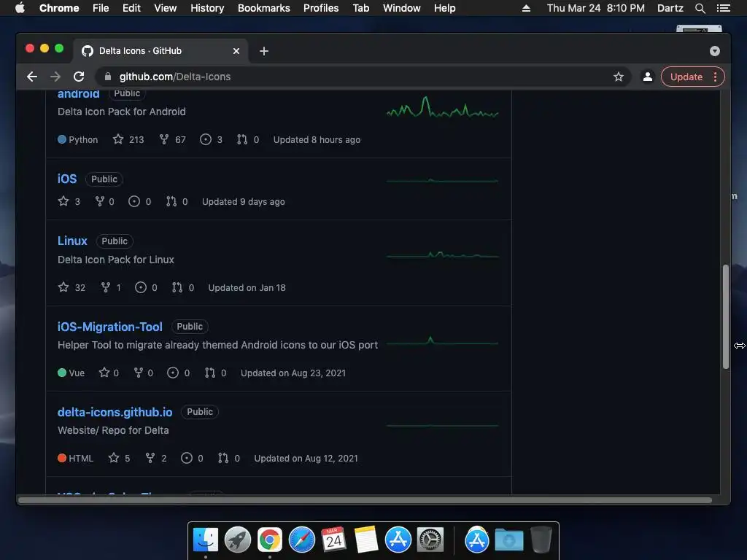Open the iOS repo issues count

[140, 201]
